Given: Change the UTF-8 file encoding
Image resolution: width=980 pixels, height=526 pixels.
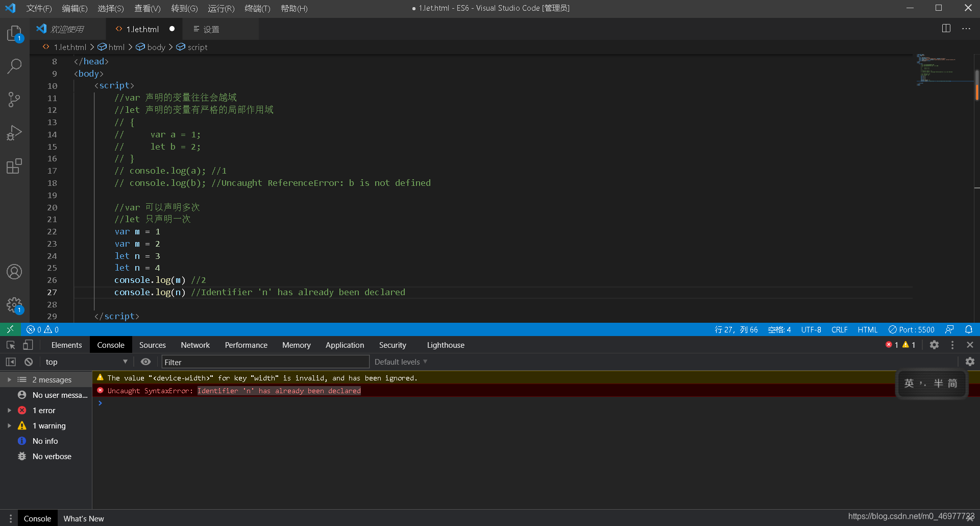Looking at the screenshot, I should tap(811, 329).
